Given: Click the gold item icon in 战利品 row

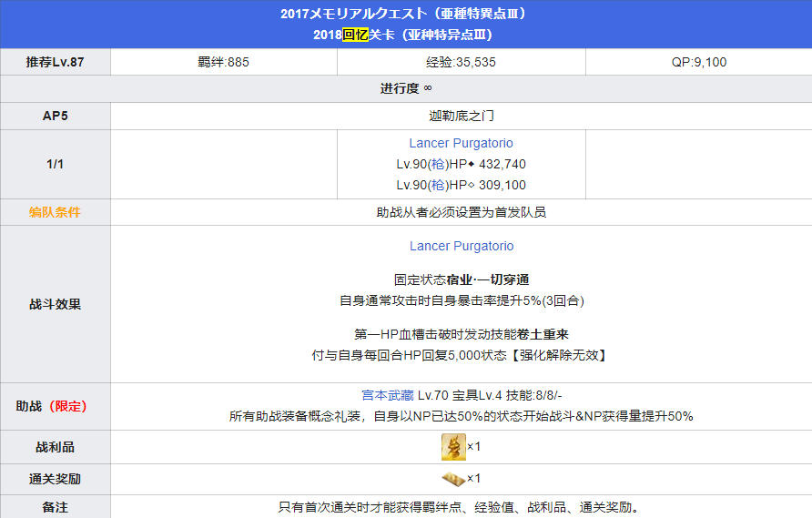Looking at the screenshot, I should click(453, 447).
